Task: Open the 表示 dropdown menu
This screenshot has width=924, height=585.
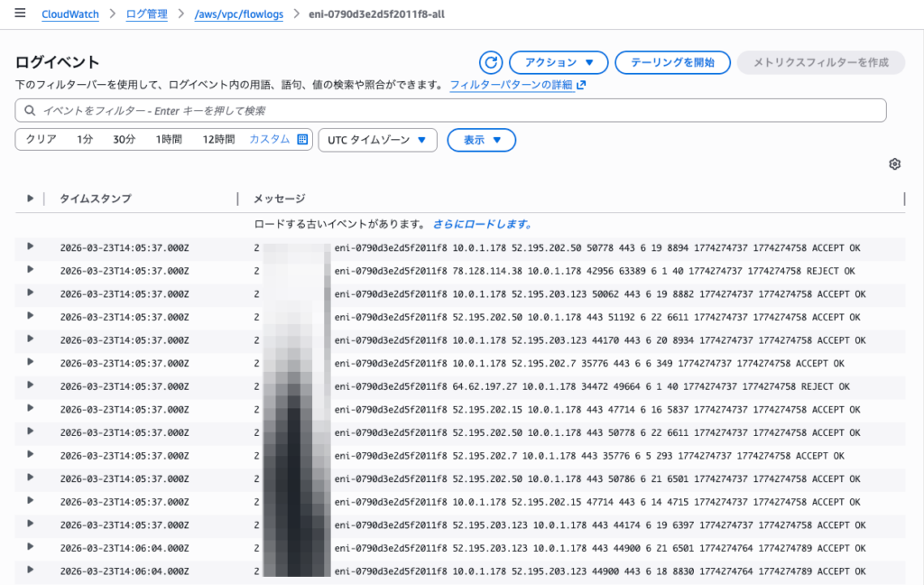Action: point(481,140)
